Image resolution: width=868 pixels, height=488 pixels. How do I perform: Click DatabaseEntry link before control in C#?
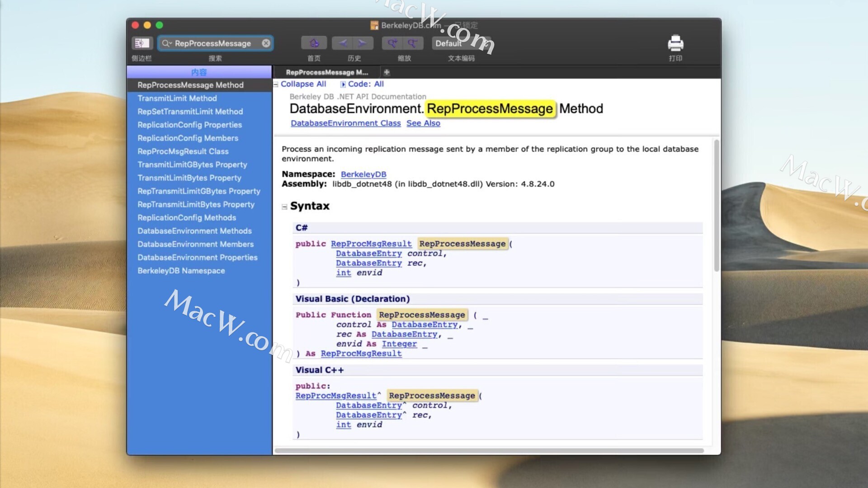tap(369, 253)
